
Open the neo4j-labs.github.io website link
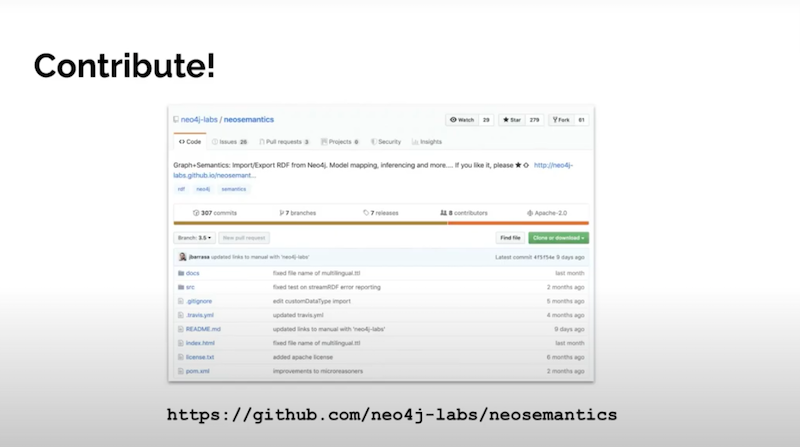[x=553, y=165]
